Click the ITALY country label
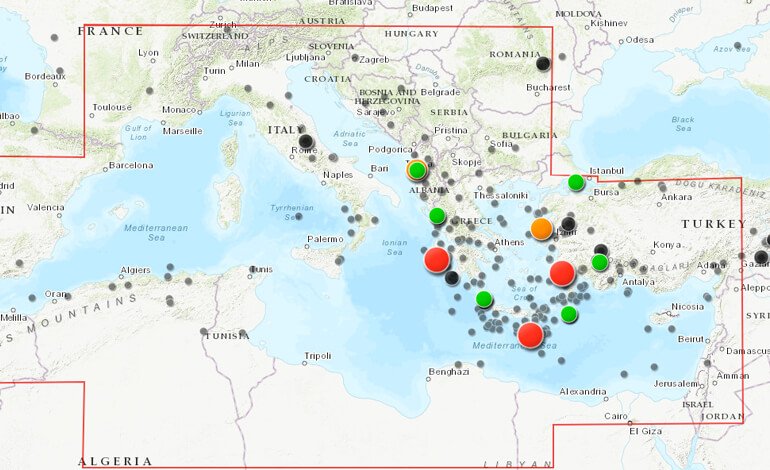 286,130
